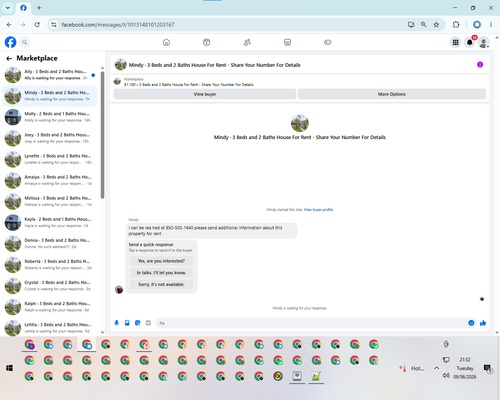Click the conversation list scrollbar
Image resolution: width=500 pixels, height=400 pixels.
coord(102,135)
